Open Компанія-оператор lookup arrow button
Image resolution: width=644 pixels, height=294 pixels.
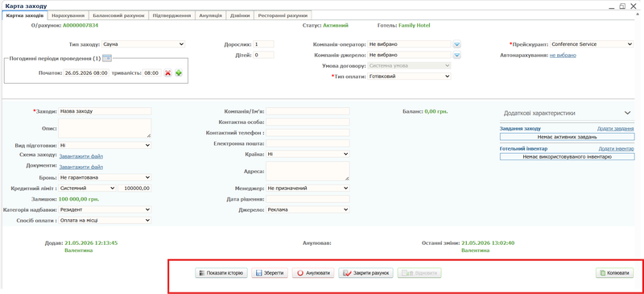457,44
